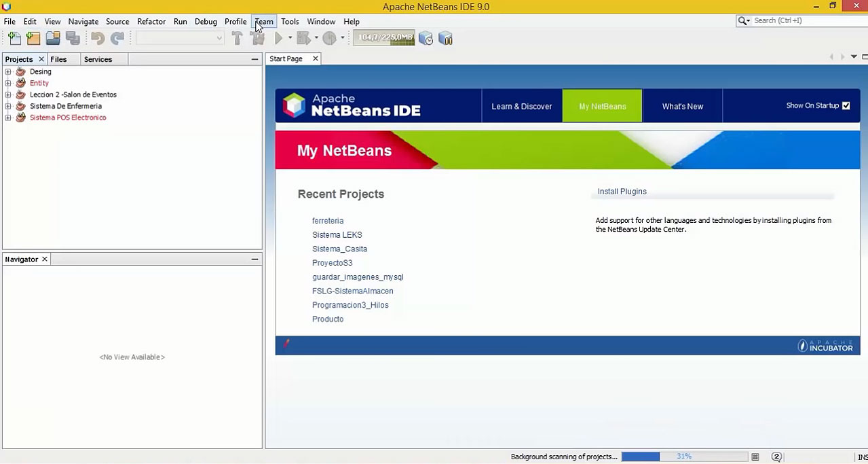Expand the Sistema POS Electronico project
The image size is (868, 464).
[x=8, y=118]
